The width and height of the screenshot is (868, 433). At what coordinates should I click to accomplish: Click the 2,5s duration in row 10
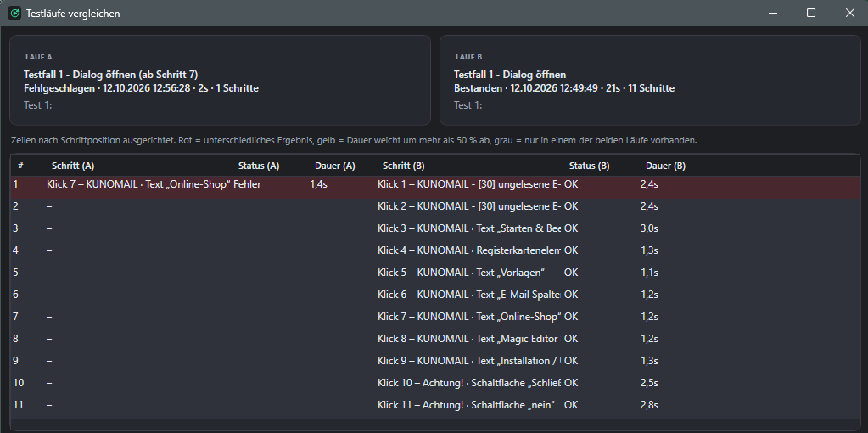tap(649, 383)
